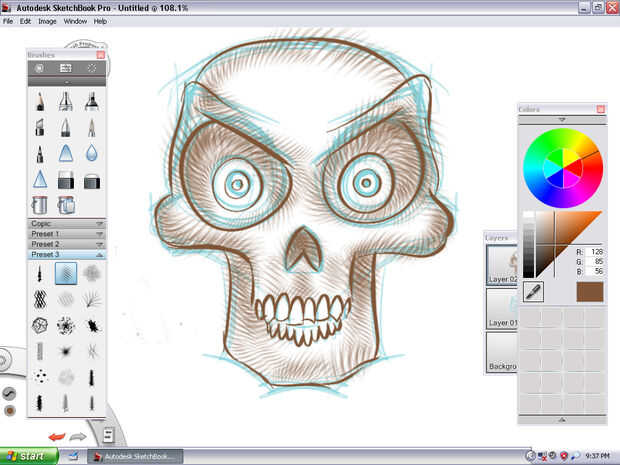Select the paint bucket Flood Fill tool
Screen dimensions: 620x465
pyautogui.click(x=40, y=205)
